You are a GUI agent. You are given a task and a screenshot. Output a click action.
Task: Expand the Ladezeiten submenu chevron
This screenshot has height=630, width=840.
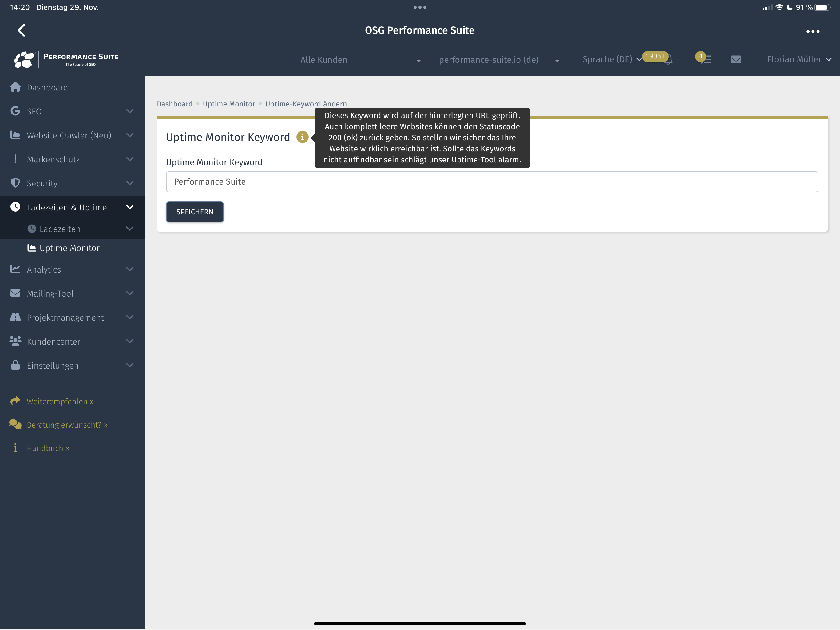coord(129,229)
